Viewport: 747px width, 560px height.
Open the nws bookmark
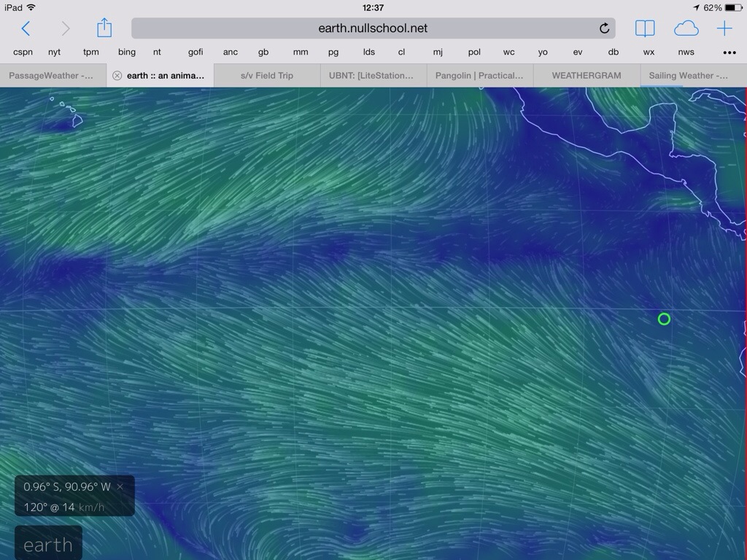686,52
